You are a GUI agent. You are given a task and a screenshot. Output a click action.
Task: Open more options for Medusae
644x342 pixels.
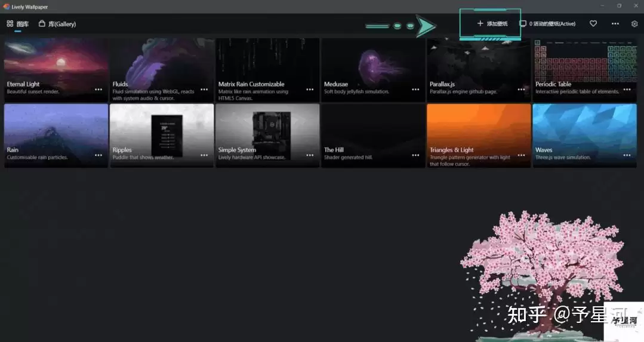[x=415, y=90]
